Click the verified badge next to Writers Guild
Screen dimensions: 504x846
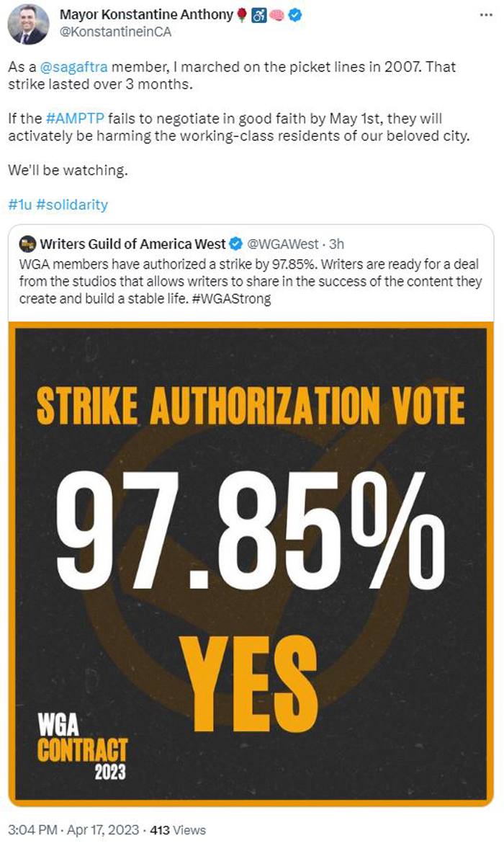235,244
